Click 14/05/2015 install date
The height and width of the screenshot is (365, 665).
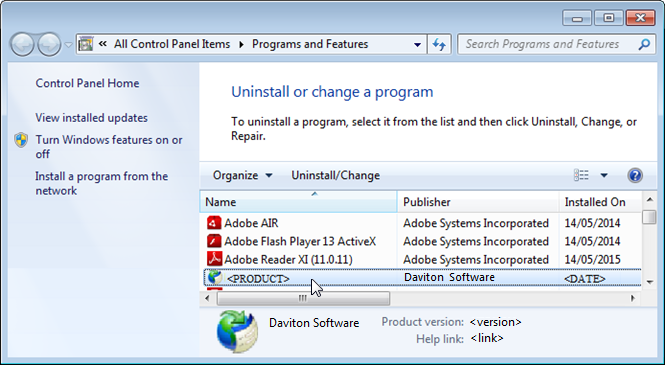592,259
